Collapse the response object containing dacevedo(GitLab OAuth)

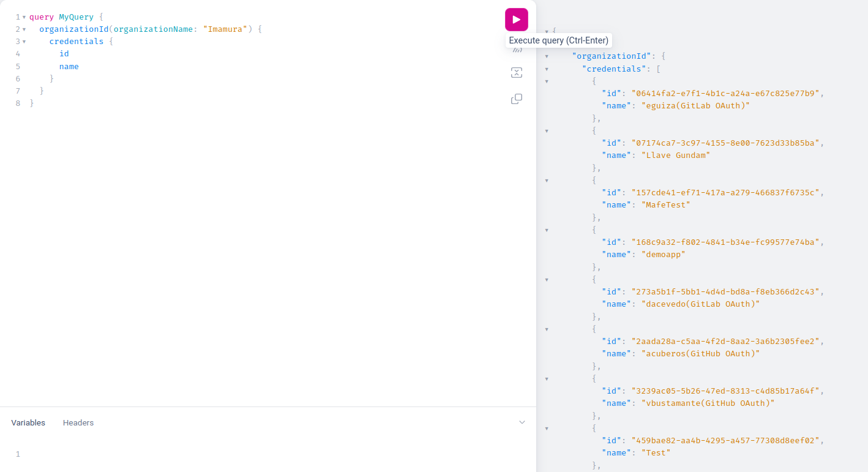(547, 279)
